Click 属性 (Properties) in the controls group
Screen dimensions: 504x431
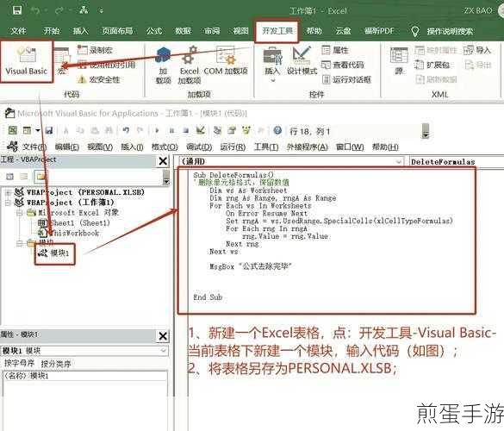335,50
